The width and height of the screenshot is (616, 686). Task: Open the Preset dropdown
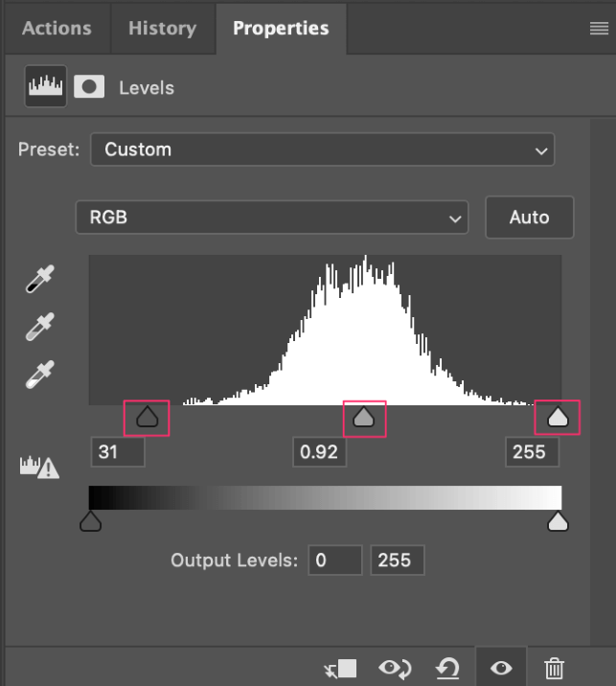coord(322,149)
